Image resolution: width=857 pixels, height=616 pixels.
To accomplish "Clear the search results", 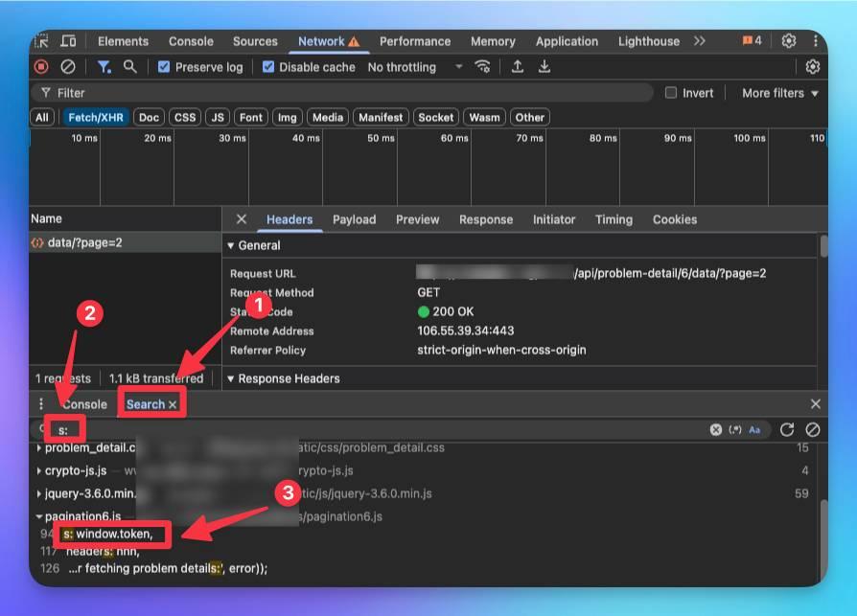I will tap(813, 430).
